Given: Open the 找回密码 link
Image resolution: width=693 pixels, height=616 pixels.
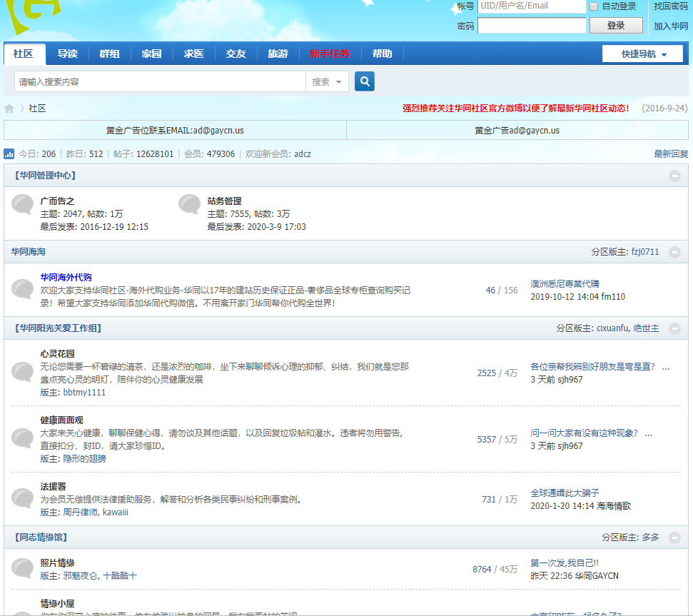Looking at the screenshot, I should pos(671,6).
